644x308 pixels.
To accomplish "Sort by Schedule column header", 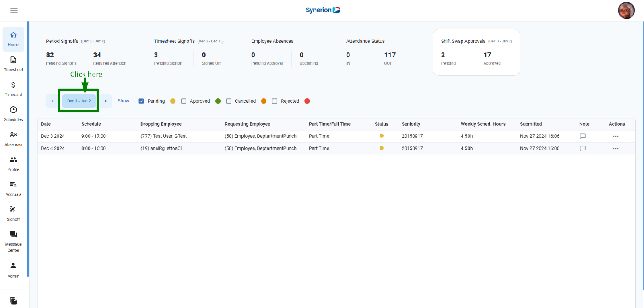I will tap(91, 124).
